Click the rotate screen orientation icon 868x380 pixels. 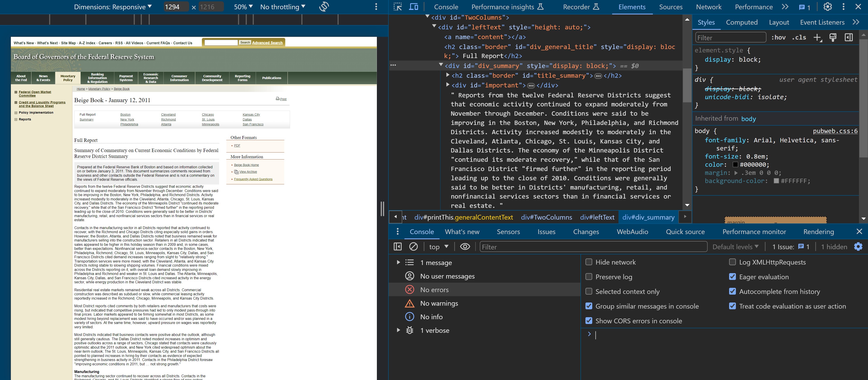coord(324,7)
